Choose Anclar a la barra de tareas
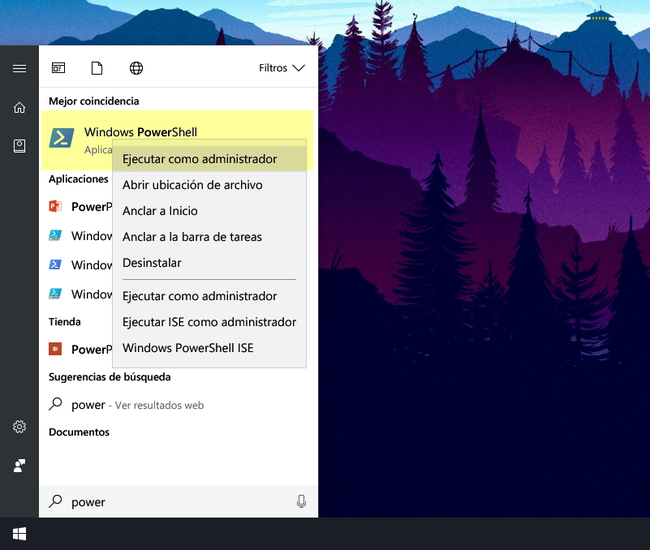 [x=192, y=237]
